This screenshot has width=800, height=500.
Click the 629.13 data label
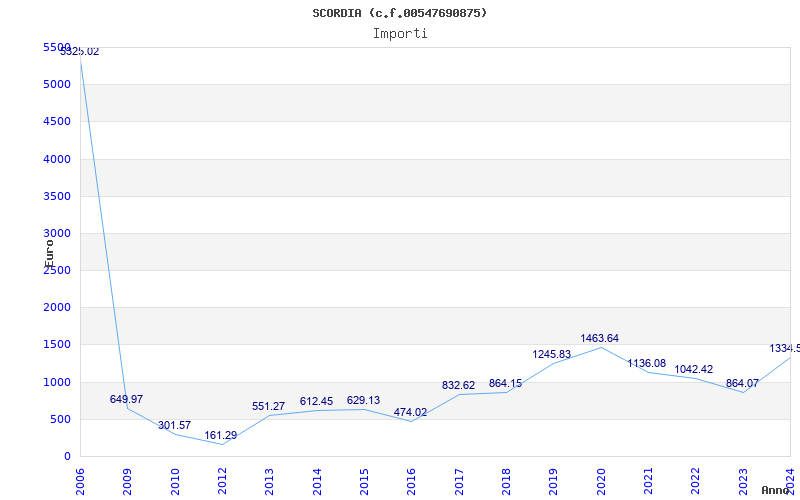point(363,401)
